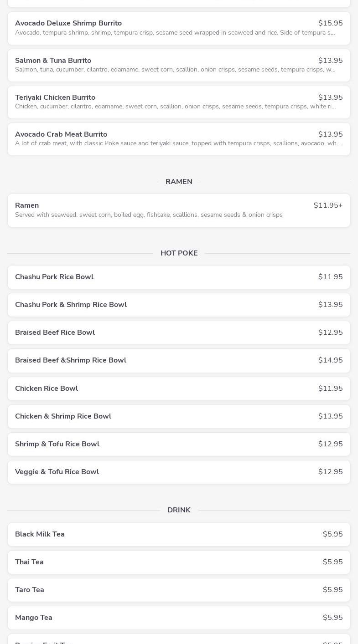The image size is (358, 644).
Task: Open the Avocado Deluxe Shrimp Burrito item
Action: (179, 28)
